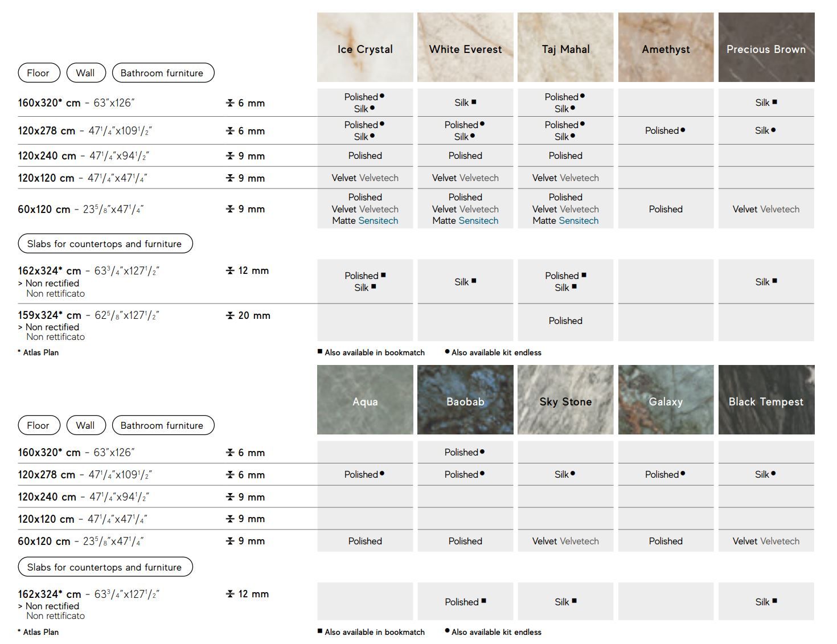The width and height of the screenshot is (837, 644).
Task: Click the square marker before 'Also available in bookmatch' below Taj Mahal table
Action: pyautogui.click(x=320, y=352)
